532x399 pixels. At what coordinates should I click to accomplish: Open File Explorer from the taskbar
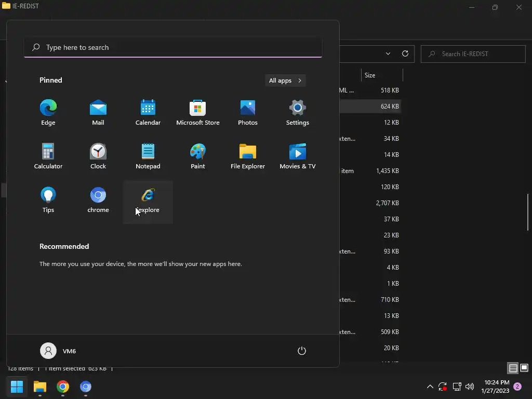pyautogui.click(x=39, y=387)
